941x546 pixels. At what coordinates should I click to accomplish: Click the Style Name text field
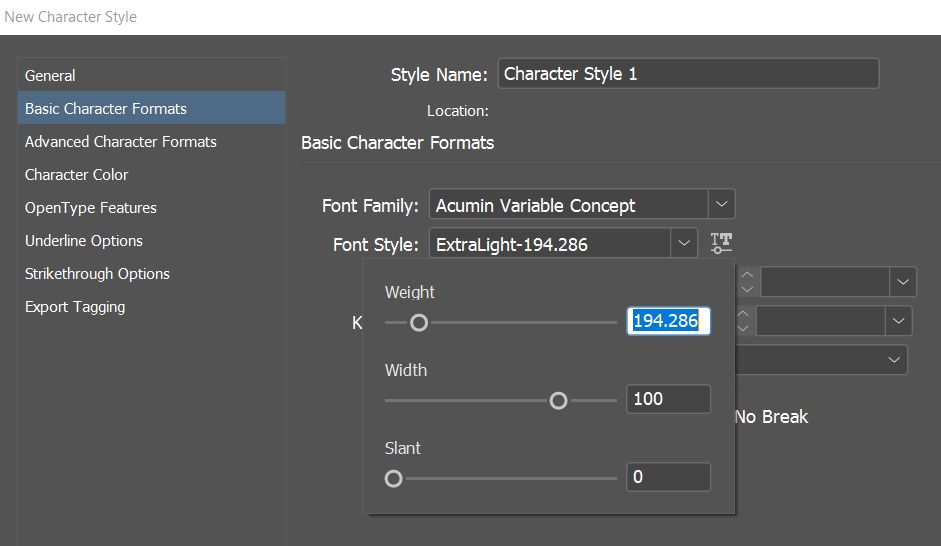tap(688, 74)
